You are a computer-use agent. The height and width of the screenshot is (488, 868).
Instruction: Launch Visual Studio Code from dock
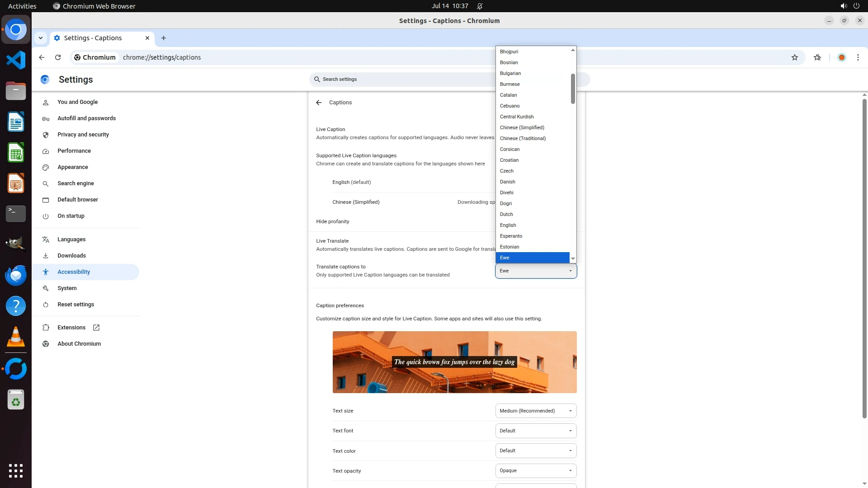[x=16, y=60]
